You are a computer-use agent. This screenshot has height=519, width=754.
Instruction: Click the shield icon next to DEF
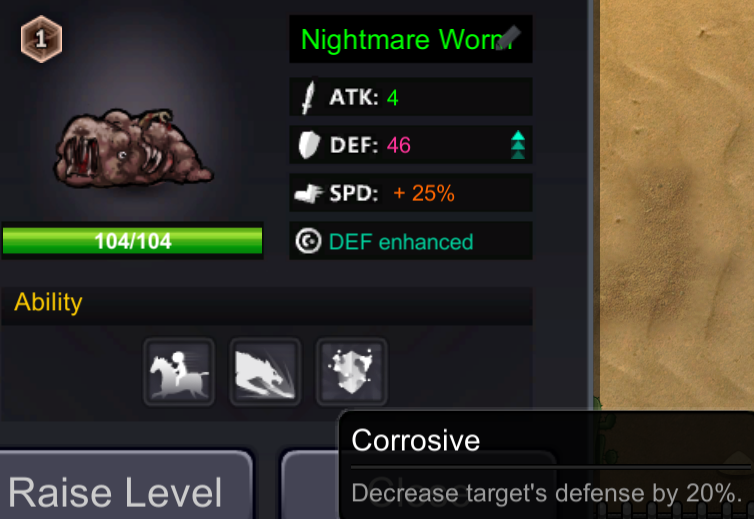click(308, 145)
